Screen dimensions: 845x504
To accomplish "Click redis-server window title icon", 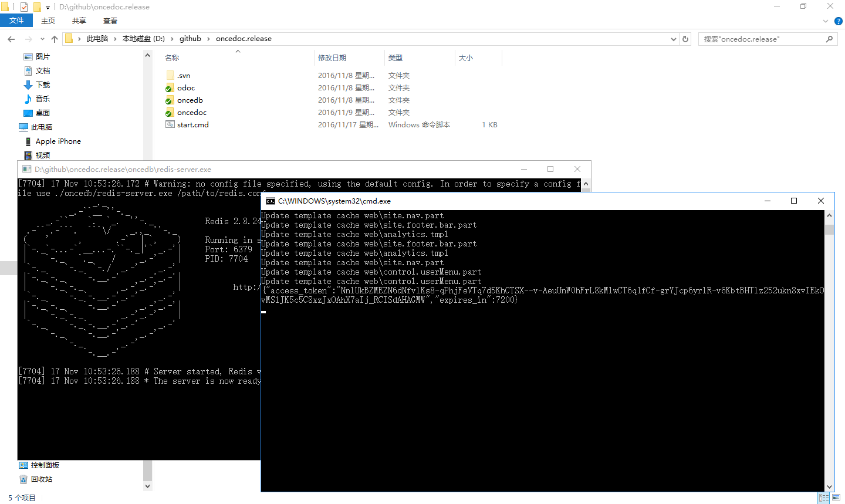I will pos(26,169).
